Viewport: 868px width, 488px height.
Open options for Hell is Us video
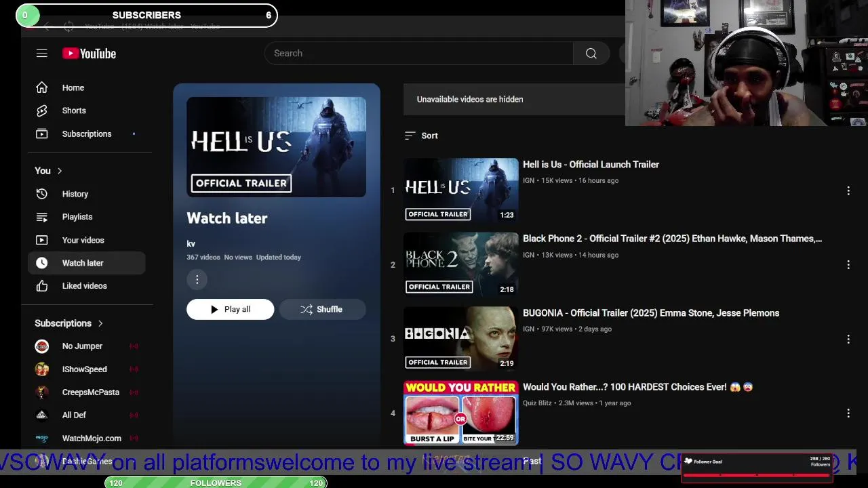[848, 191]
